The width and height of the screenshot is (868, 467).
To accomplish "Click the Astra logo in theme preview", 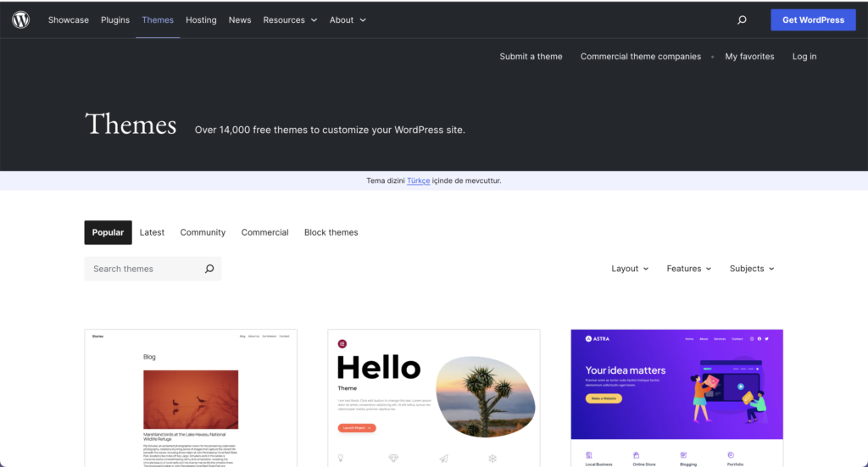I will click(594, 339).
